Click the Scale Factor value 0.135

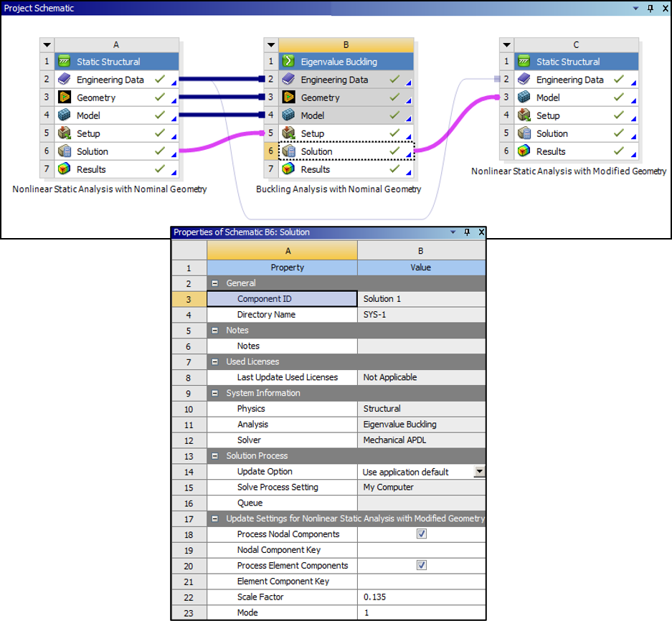point(421,597)
